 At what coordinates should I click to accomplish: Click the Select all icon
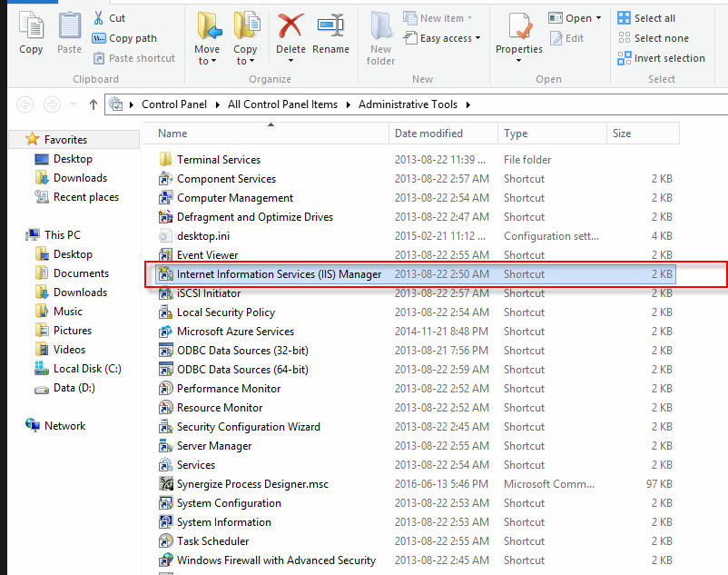click(624, 18)
